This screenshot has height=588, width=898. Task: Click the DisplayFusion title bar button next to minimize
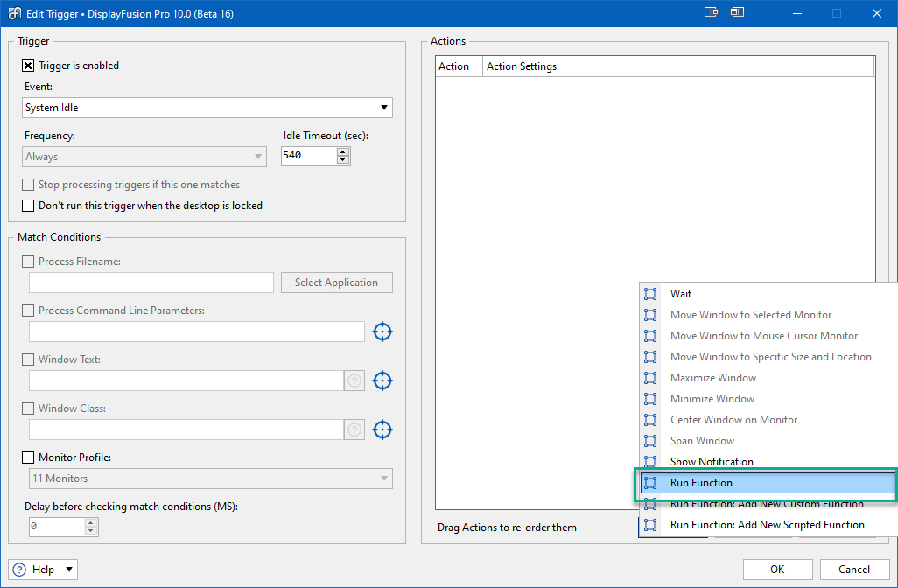(x=737, y=12)
